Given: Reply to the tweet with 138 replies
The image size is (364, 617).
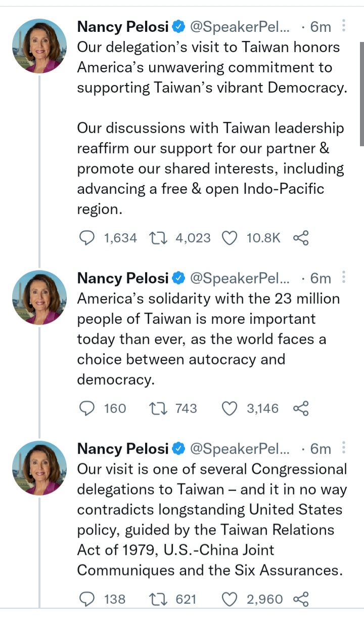Looking at the screenshot, I should 88,600.
